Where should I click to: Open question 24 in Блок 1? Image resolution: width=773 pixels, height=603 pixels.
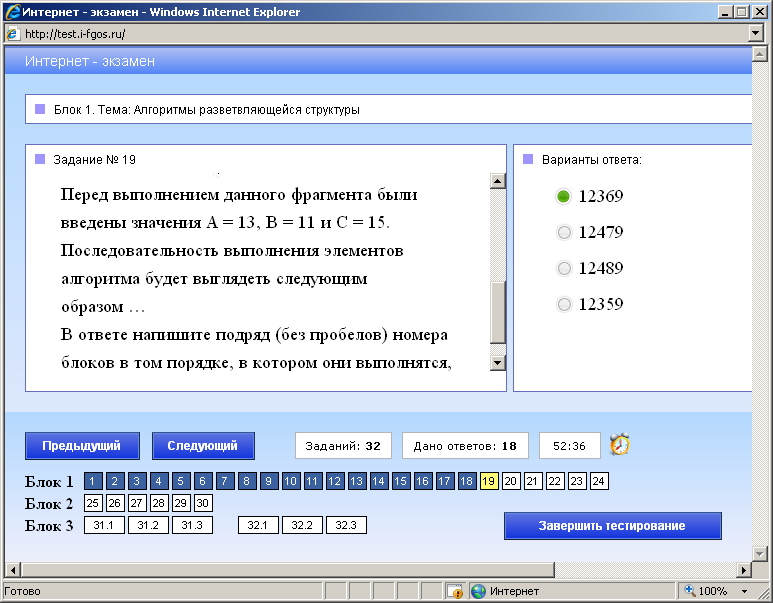598,481
